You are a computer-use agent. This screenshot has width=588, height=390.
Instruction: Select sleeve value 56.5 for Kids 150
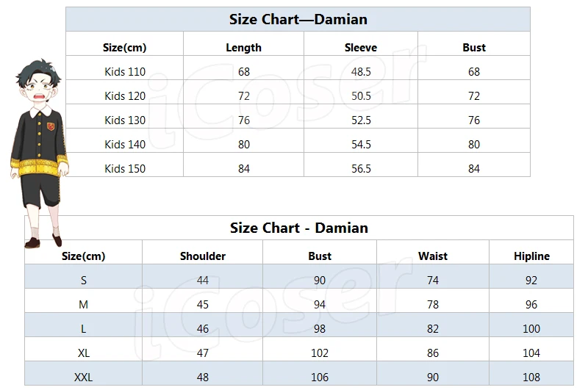coord(361,169)
